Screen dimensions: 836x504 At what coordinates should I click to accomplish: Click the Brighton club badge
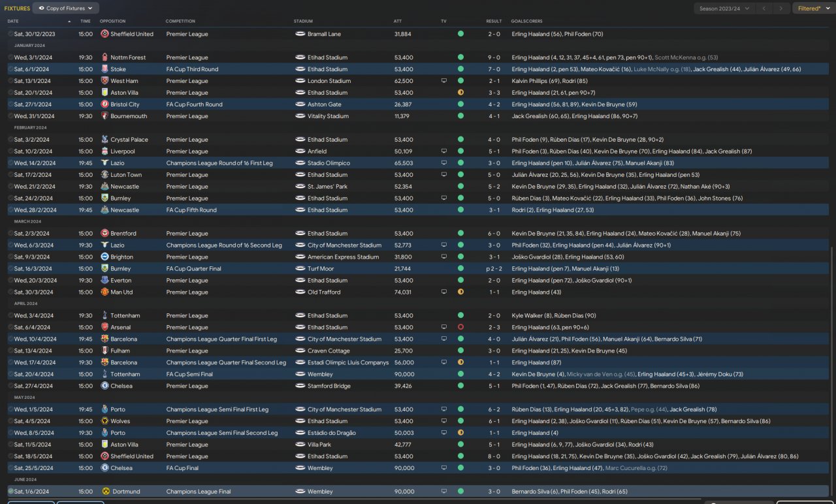tap(104, 257)
